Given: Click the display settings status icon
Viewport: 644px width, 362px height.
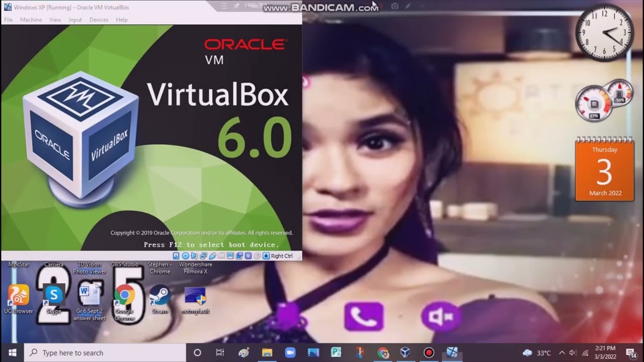Looking at the screenshot, I should [x=230, y=256].
